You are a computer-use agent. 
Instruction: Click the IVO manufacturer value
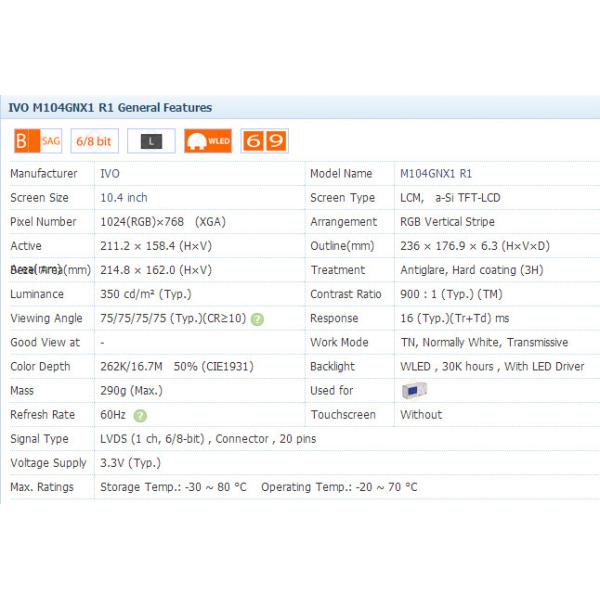(x=110, y=174)
